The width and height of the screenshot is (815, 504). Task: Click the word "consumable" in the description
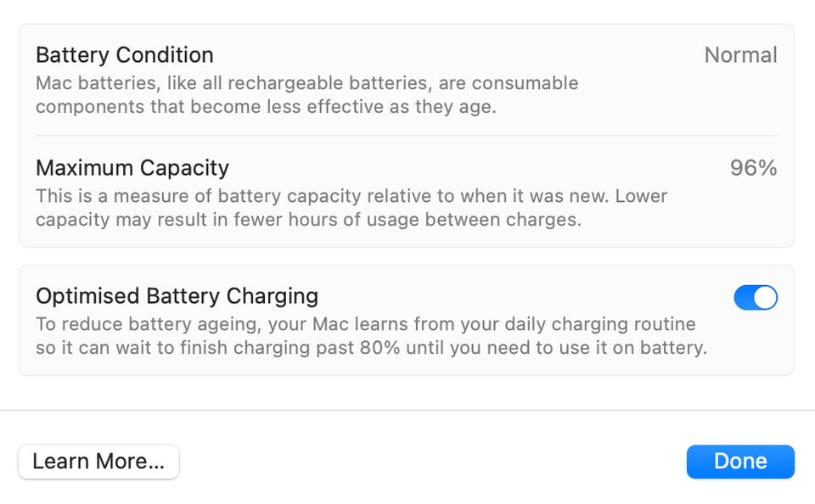pos(525,83)
